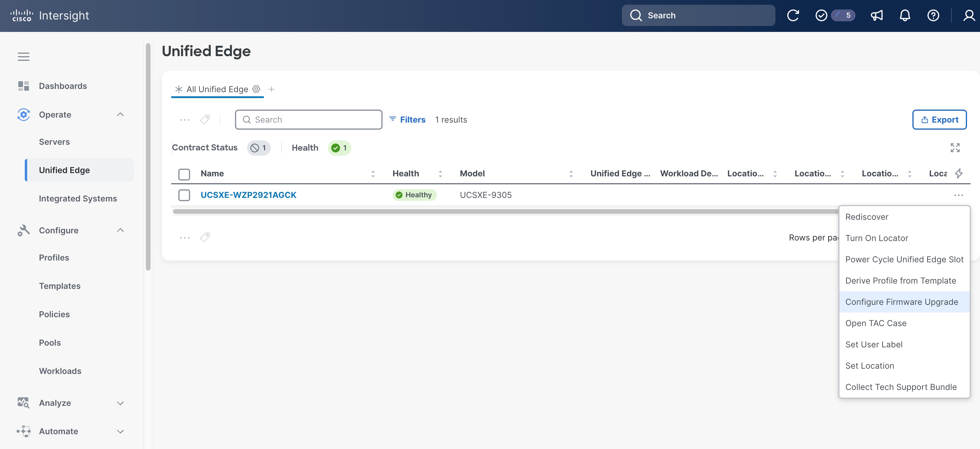Collapse the Operate section chevron
The image size is (980, 449).
[121, 115]
